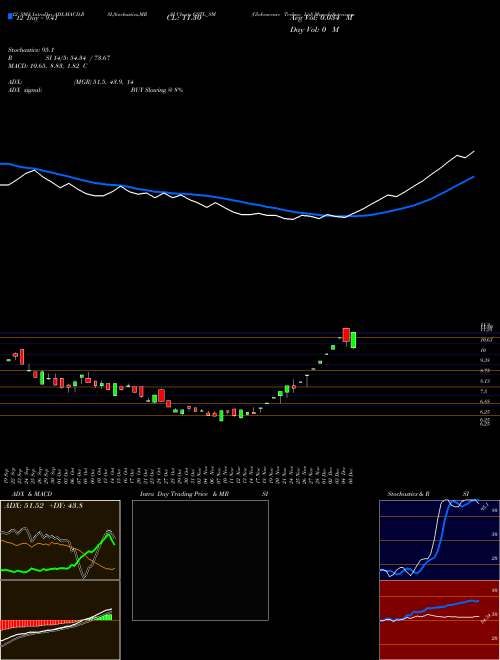Click the MACD histogram chart panel
Viewport: 500px width, 660px height.
(x=60, y=620)
